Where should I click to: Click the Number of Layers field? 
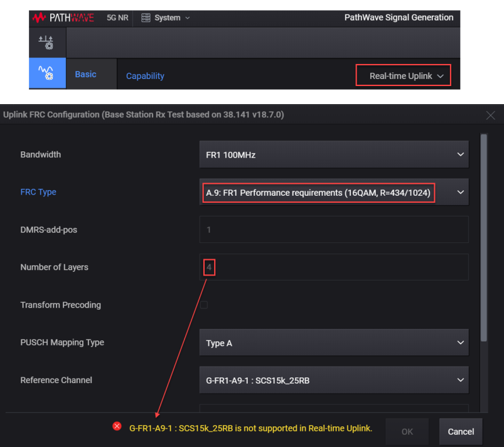(x=333, y=267)
